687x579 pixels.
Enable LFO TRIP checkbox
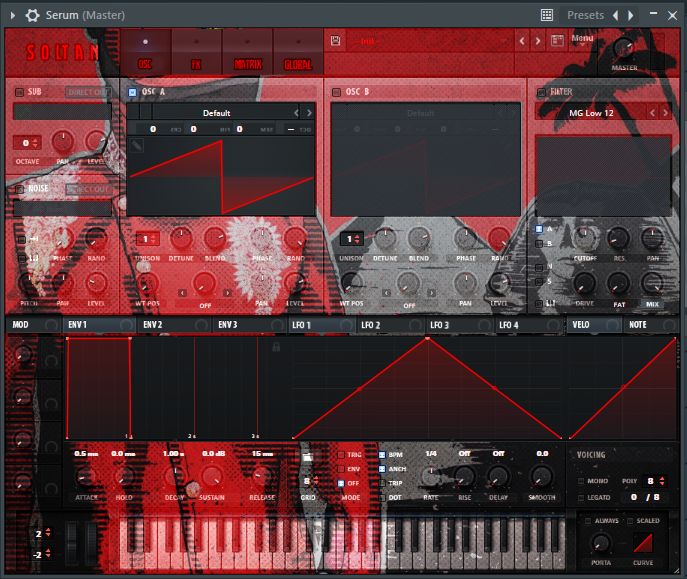[x=382, y=483]
